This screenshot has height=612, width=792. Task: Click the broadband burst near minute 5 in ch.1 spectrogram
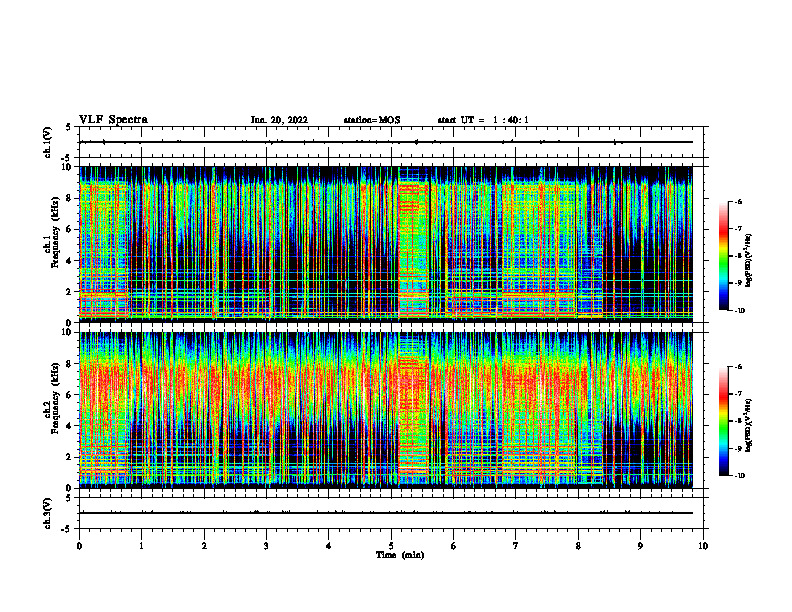pos(414,244)
